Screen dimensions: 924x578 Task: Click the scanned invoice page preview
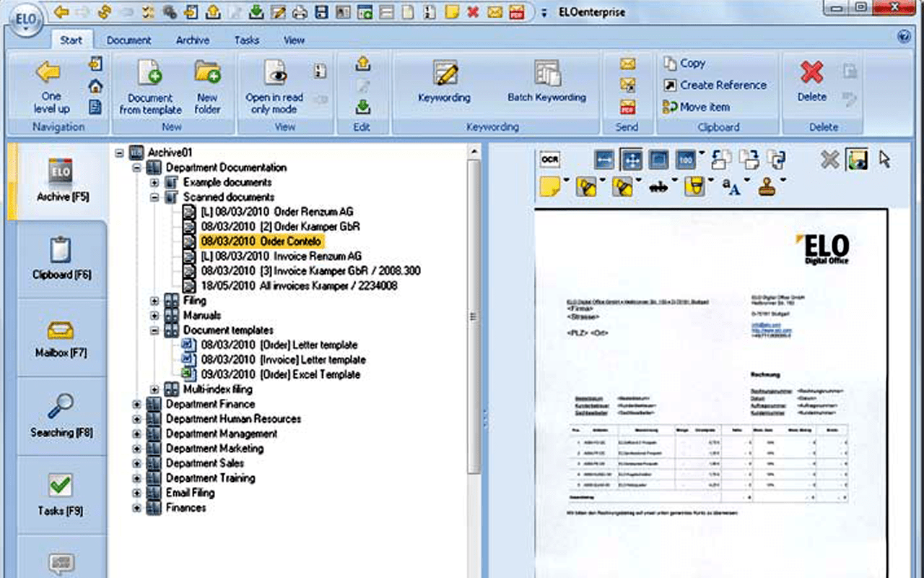(711, 393)
